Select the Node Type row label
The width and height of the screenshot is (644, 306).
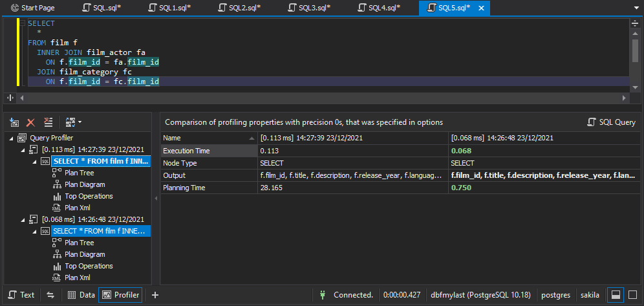pyautogui.click(x=209, y=163)
